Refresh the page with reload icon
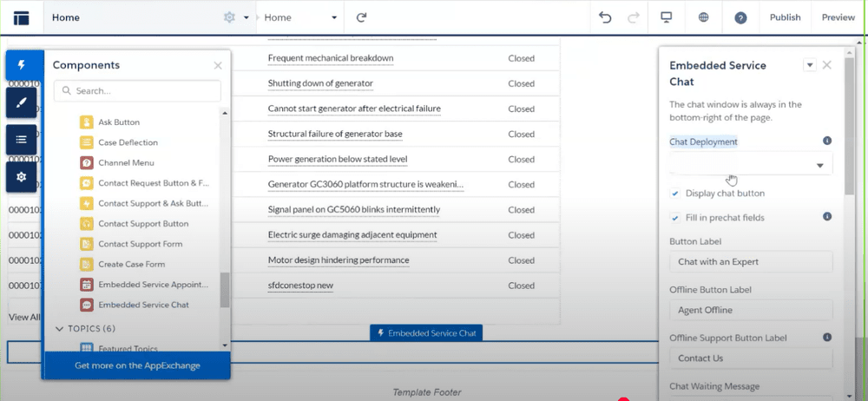 point(361,17)
